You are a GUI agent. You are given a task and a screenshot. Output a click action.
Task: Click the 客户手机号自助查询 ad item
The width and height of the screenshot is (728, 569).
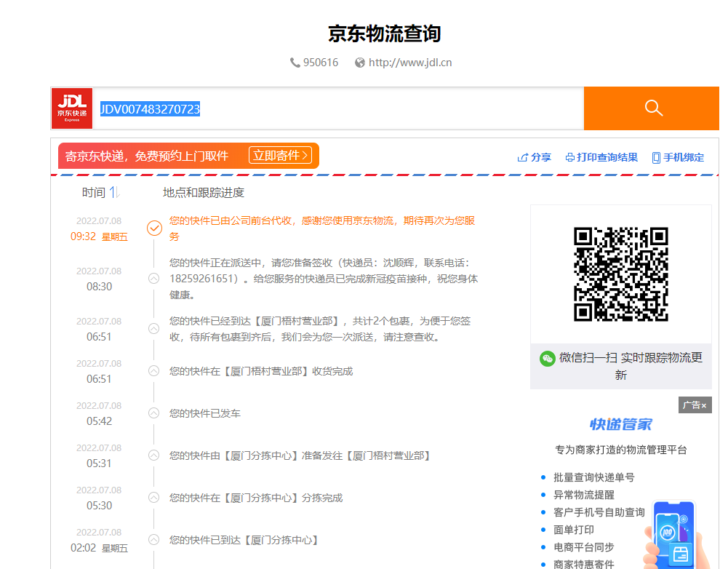click(599, 512)
